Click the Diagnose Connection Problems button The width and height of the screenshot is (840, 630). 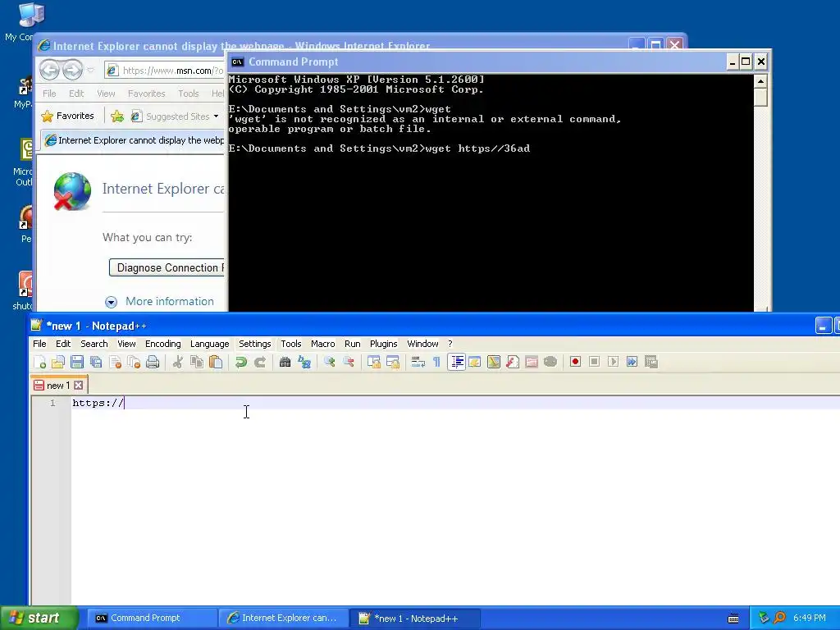point(167,268)
